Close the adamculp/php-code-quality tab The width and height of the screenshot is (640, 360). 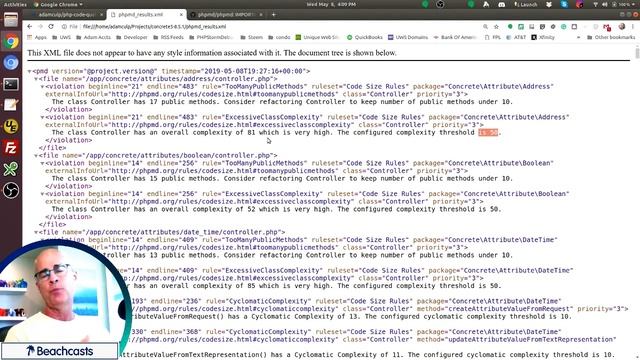pyautogui.click(x=102, y=15)
